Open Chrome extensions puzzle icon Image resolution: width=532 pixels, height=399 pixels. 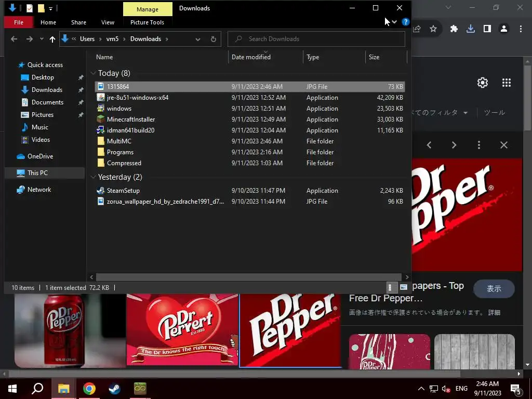tap(454, 29)
